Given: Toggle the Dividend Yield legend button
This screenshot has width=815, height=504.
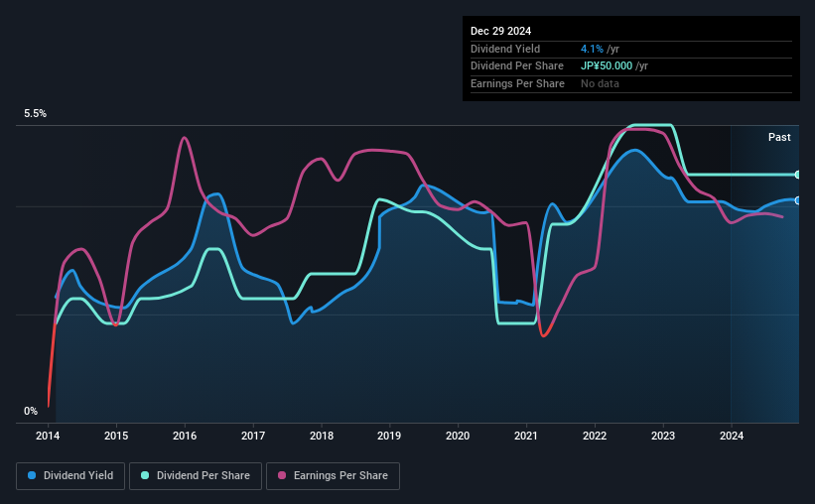Looking at the screenshot, I should coord(70,476).
